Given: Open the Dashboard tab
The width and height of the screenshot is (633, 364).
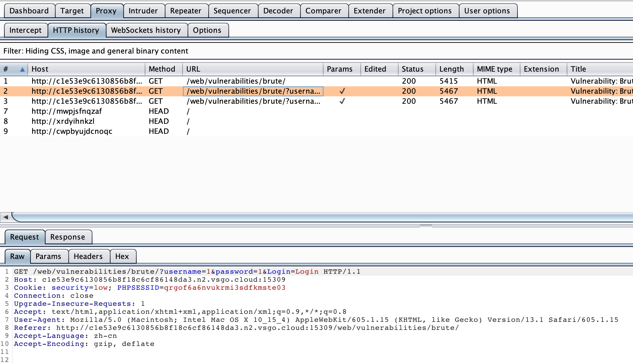Looking at the screenshot, I should pyautogui.click(x=29, y=11).
